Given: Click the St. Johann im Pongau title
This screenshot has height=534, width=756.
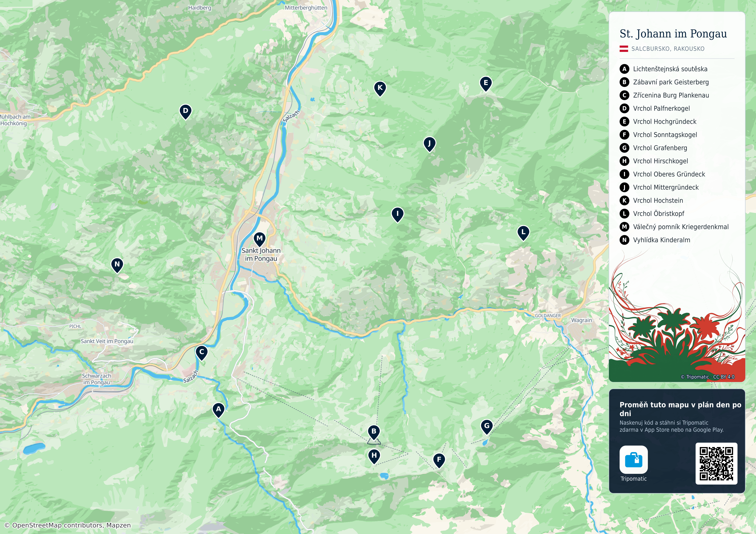Looking at the screenshot, I should (673, 34).
